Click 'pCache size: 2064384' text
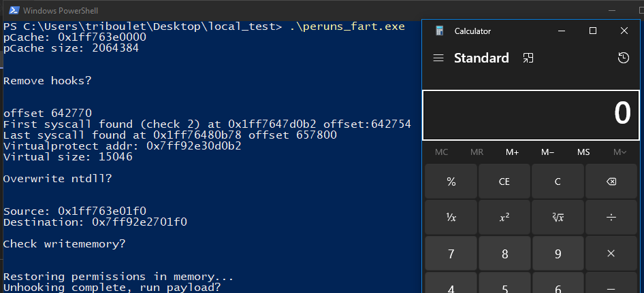The height and width of the screenshot is (293, 644). pyautogui.click(x=71, y=48)
